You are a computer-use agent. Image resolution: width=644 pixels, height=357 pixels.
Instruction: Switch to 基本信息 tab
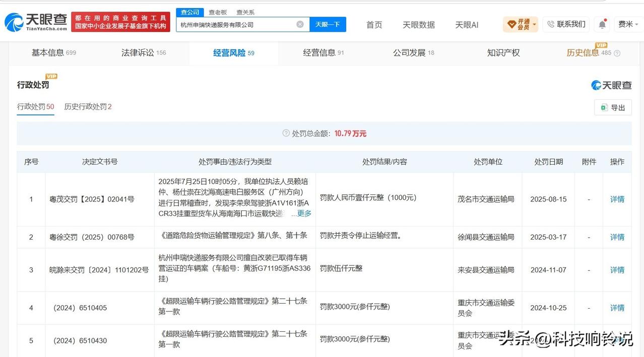[x=53, y=53]
